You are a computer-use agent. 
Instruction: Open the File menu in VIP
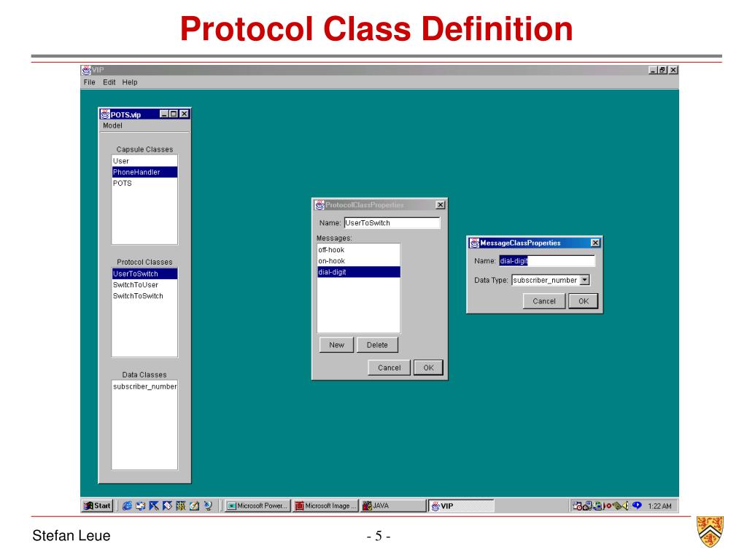(x=89, y=82)
